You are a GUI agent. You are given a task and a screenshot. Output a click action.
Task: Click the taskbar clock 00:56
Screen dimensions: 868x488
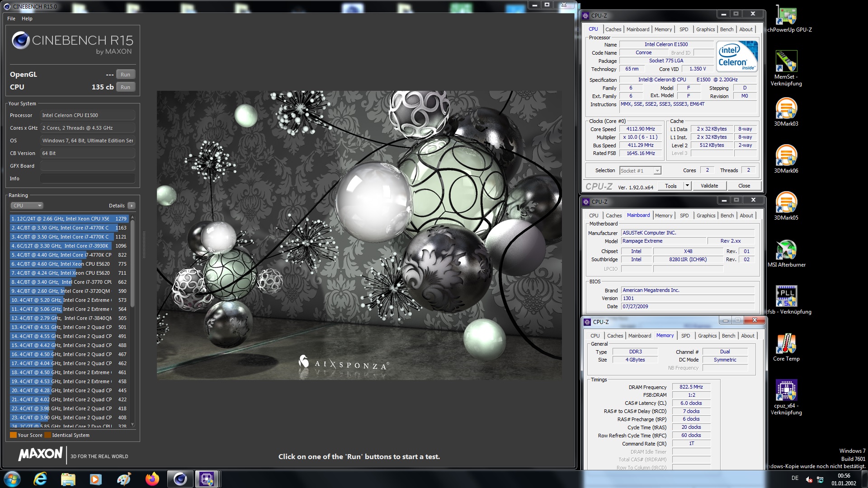(x=844, y=476)
